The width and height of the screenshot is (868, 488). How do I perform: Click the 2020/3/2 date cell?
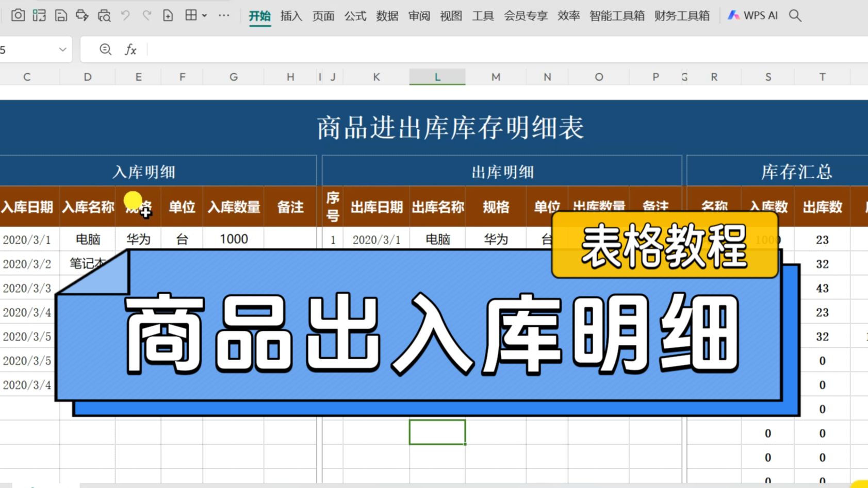point(27,264)
